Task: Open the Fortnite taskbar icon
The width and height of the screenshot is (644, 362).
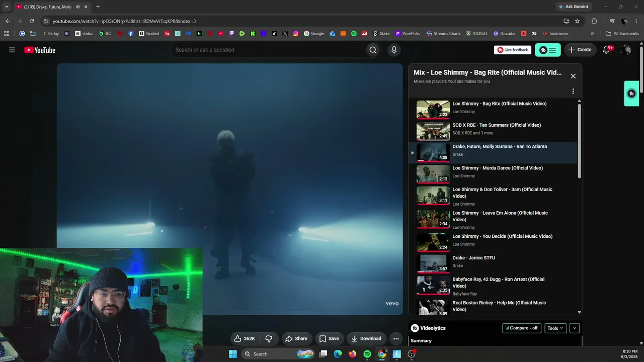Action: pos(397,354)
